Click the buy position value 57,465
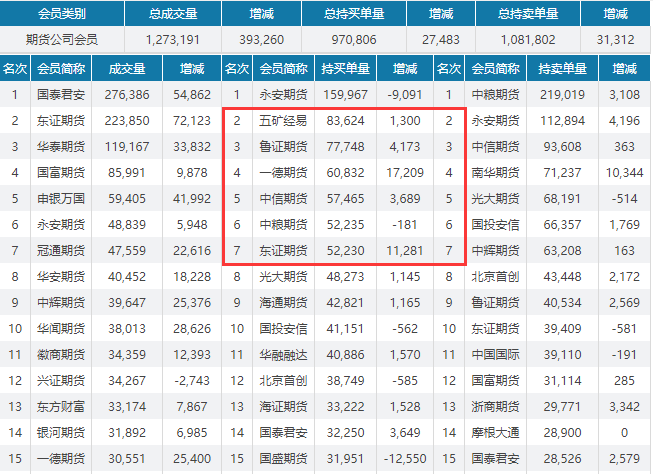This screenshot has width=653, height=474. tap(346, 199)
